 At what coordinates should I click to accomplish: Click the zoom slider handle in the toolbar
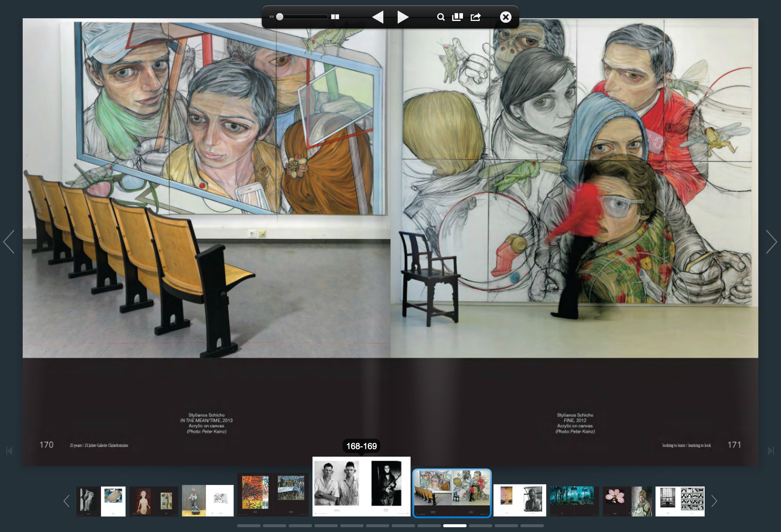(280, 17)
